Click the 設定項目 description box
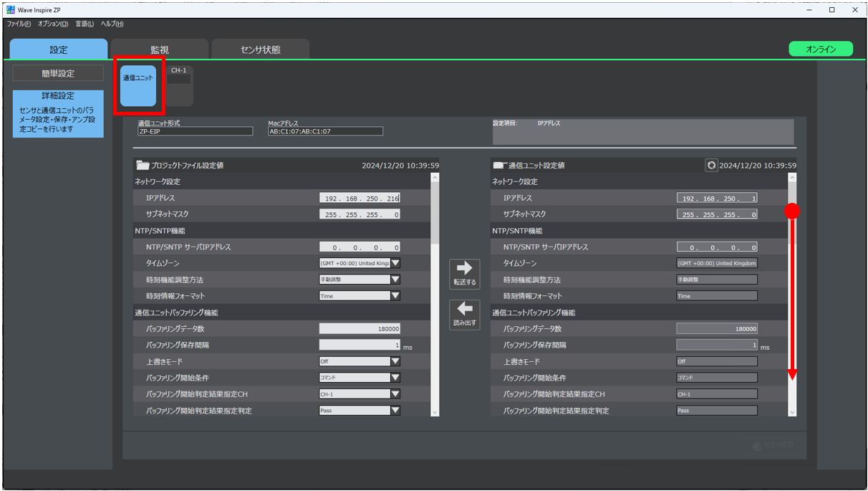This screenshot has width=868, height=491. [643, 132]
